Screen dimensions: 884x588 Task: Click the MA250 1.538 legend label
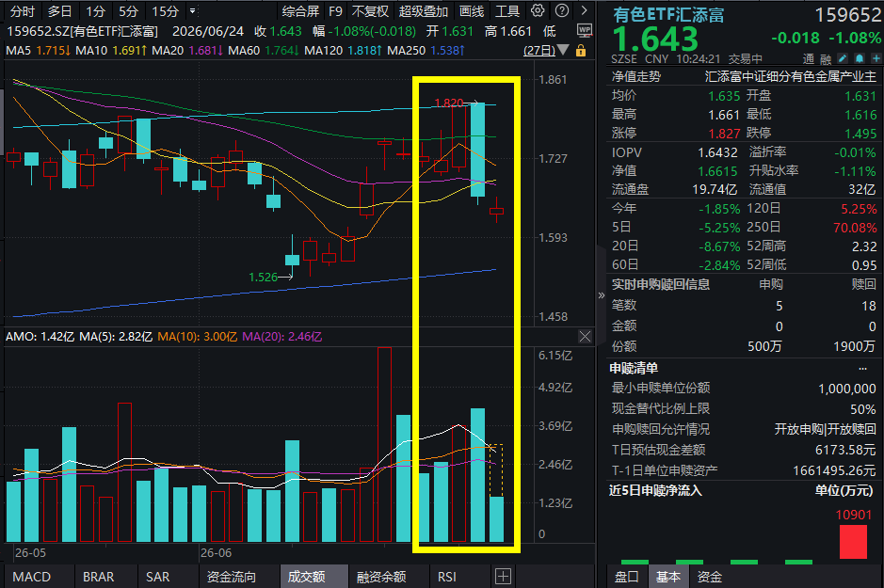coord(426,51)
